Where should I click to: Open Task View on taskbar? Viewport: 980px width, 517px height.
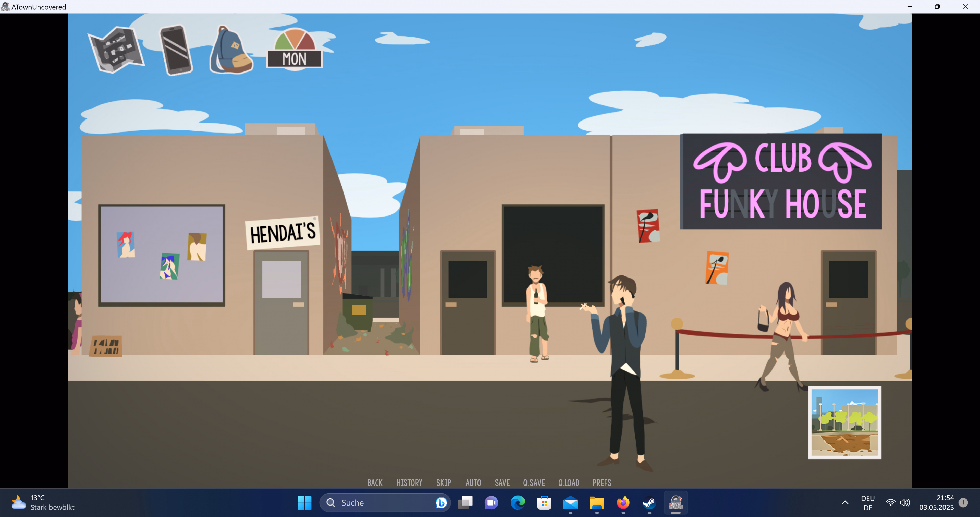click(x=465, y=503)
